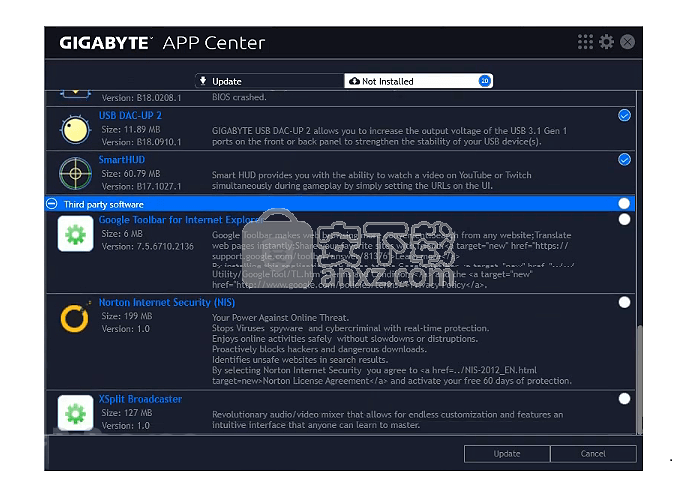Click the Google Toolbar green gear icon

[x=73, y=234]
